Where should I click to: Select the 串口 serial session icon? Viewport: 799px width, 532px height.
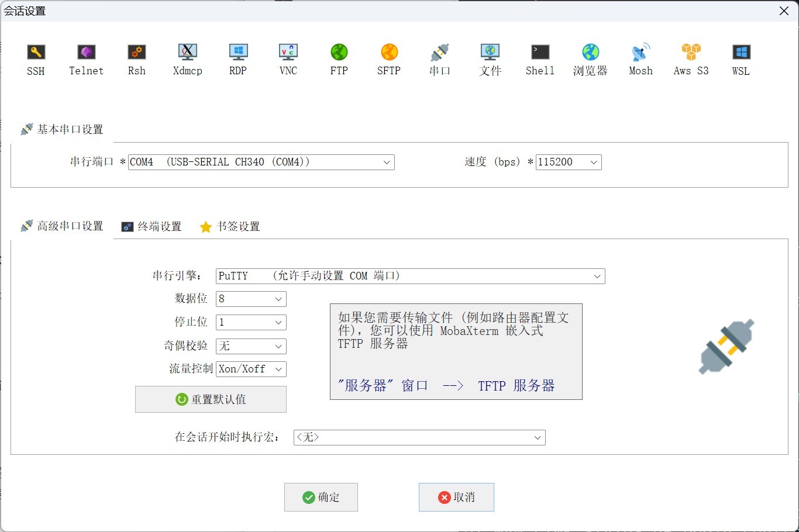(440, 60)
